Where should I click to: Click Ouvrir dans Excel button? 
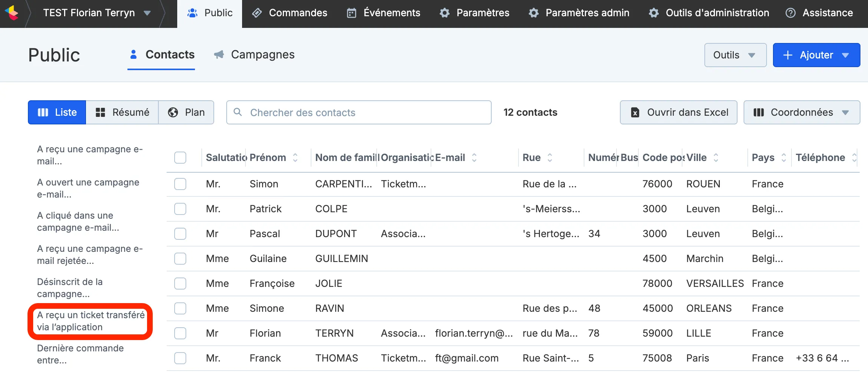click(x=679, y=112)
